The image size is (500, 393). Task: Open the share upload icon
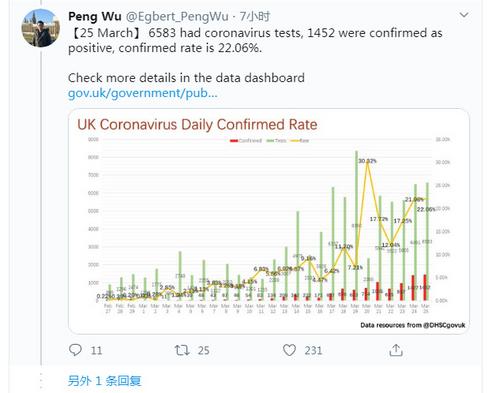pyautogui.click(x=396, y=350)
